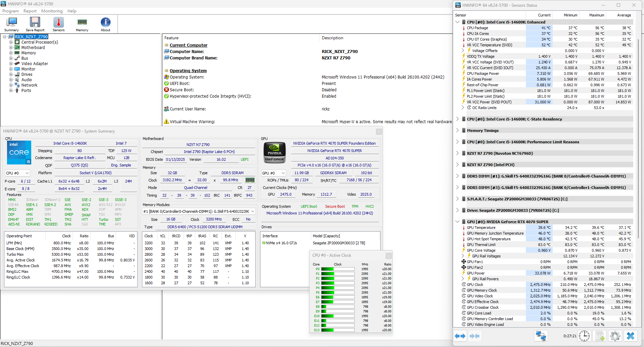Click the Memory toolbar icon
Image resolution: width=644 pixels, height=347 pixels.
tap(82, 24)
